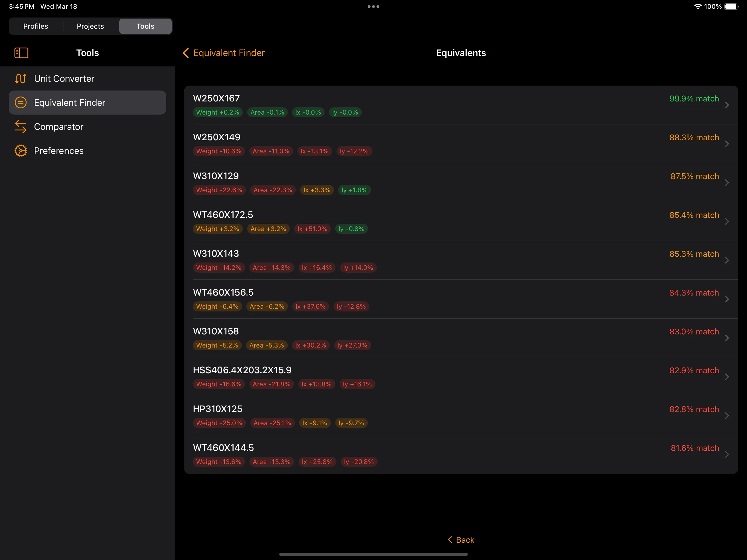The image size is (747, 560).
Task: Switch to the Profiles tab
Action: click(36, 26)
